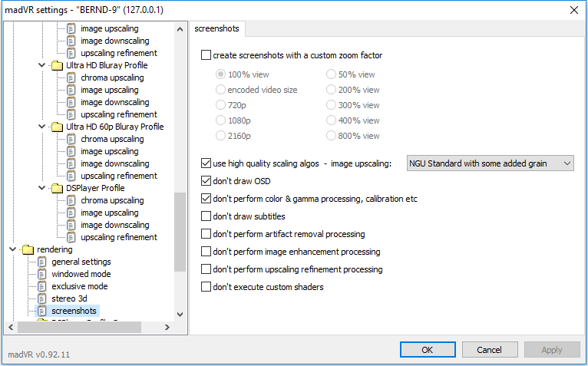Select the 720p radio option
Screen dimensions: 588x366
tap(220, 105)
